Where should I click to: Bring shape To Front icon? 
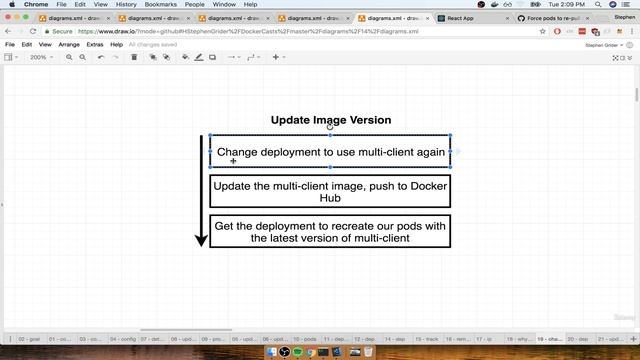pos(153,57)
